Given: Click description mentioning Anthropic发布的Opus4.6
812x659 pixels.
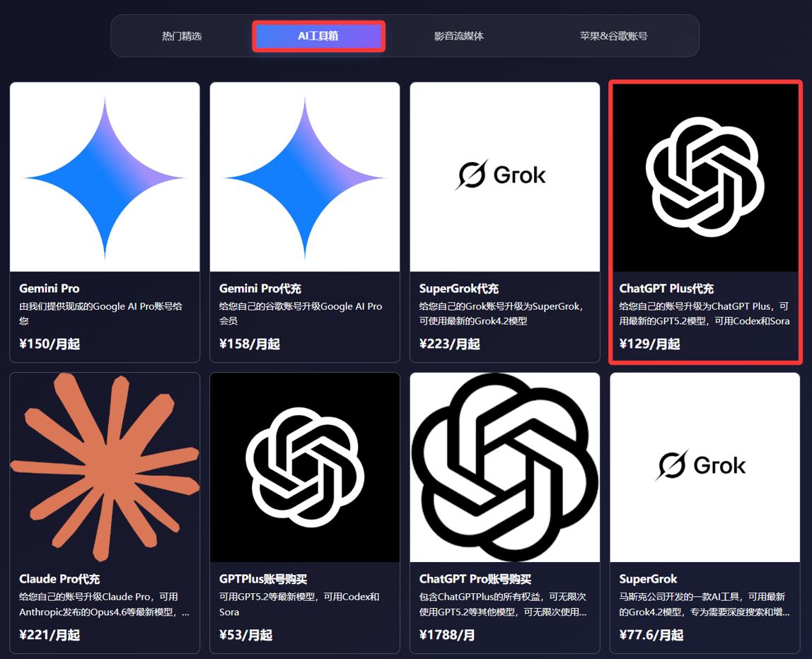Looking at the screenshot, I should pos(104,605).
